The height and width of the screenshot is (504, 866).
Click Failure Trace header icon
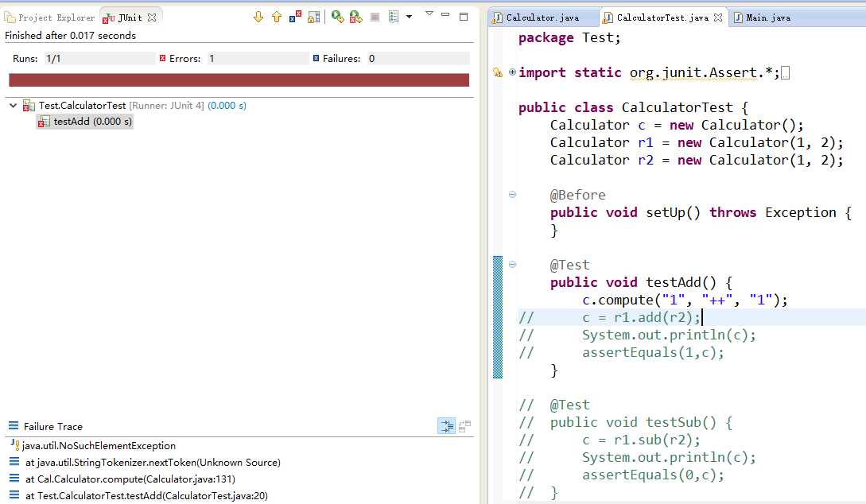[14, 425]
